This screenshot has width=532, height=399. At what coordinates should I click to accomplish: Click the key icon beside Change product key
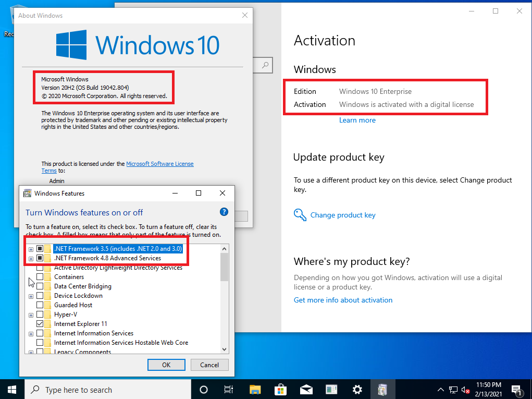point(300,215)
